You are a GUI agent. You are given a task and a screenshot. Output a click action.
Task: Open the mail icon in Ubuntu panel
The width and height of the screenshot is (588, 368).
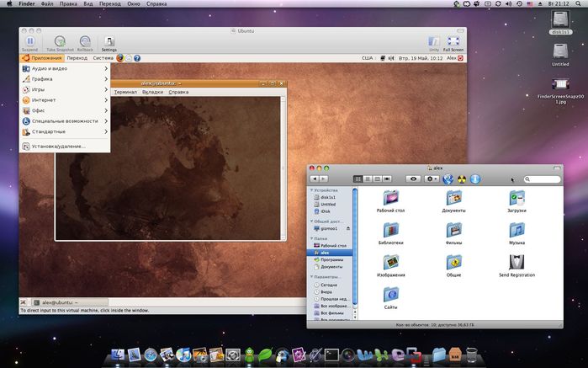coord(129,58)
